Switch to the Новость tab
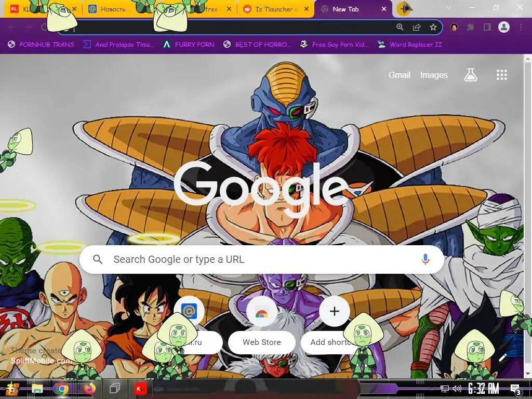This screenshot has height=399, width=532. point(113,9)
